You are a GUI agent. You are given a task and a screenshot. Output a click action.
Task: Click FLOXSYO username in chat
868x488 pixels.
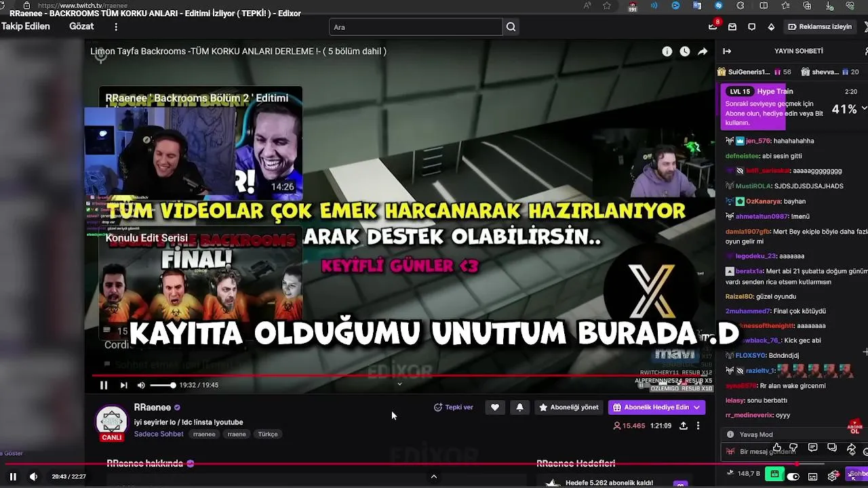751,355
